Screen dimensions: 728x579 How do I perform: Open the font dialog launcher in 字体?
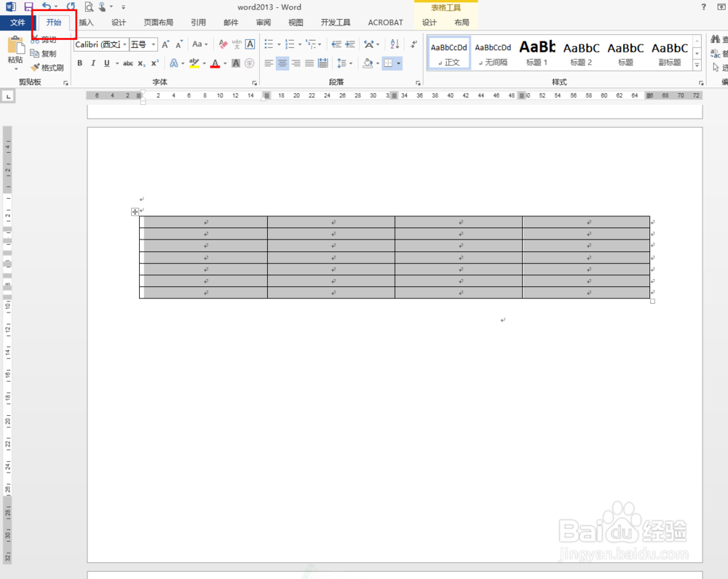pyautogui.click(x=254, y=82)
